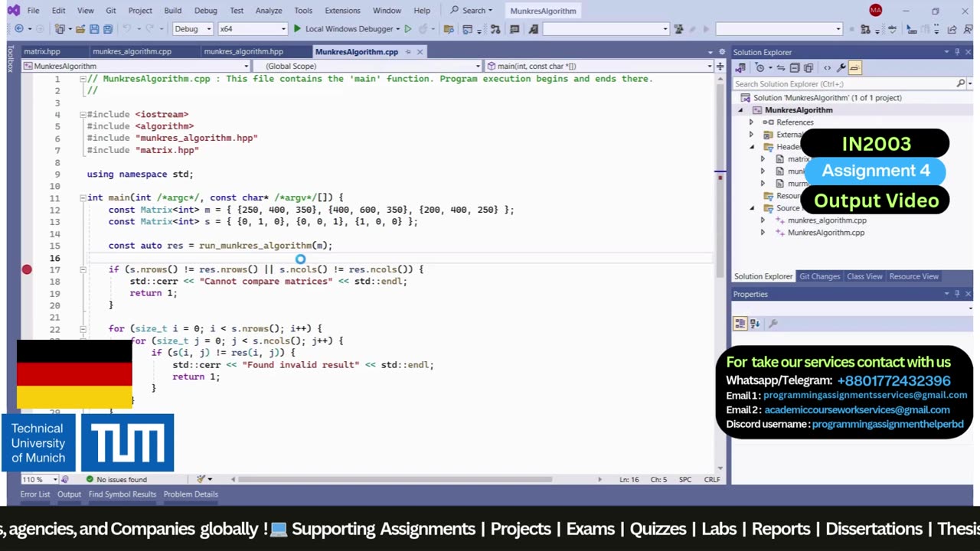
Task: Open the Extensions menu
Action: tap(342, 11)
